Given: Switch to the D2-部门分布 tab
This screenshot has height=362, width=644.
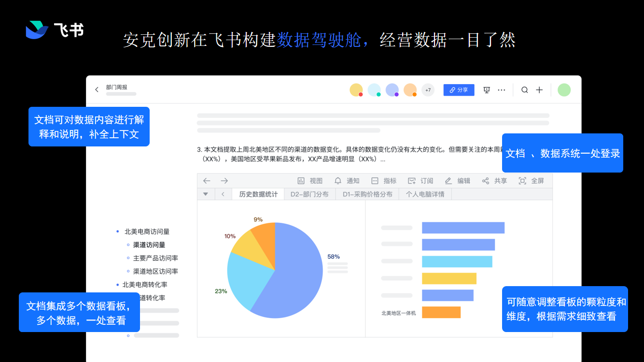Looking at the screenshot, I should 309,194.
